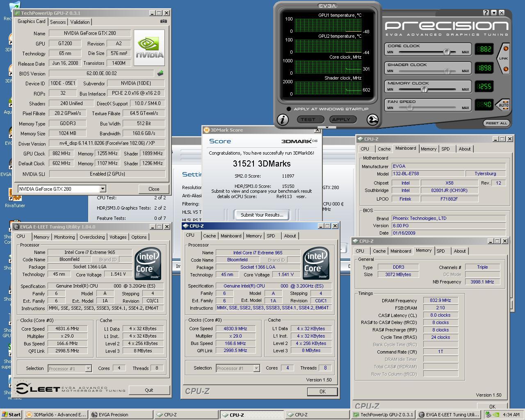The image size is (525, 420).
Task: Click the GPU-Z title bar icon
Action: (x=17, y=13)
